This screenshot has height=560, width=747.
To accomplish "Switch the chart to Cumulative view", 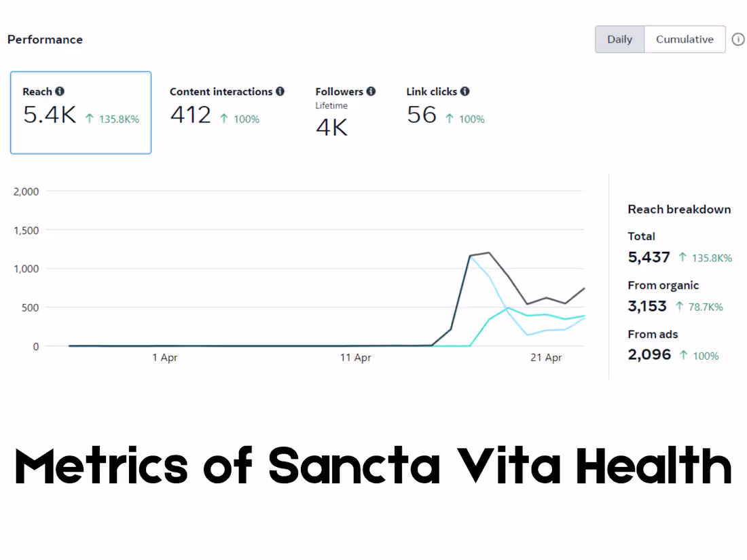I will (685, 39).
